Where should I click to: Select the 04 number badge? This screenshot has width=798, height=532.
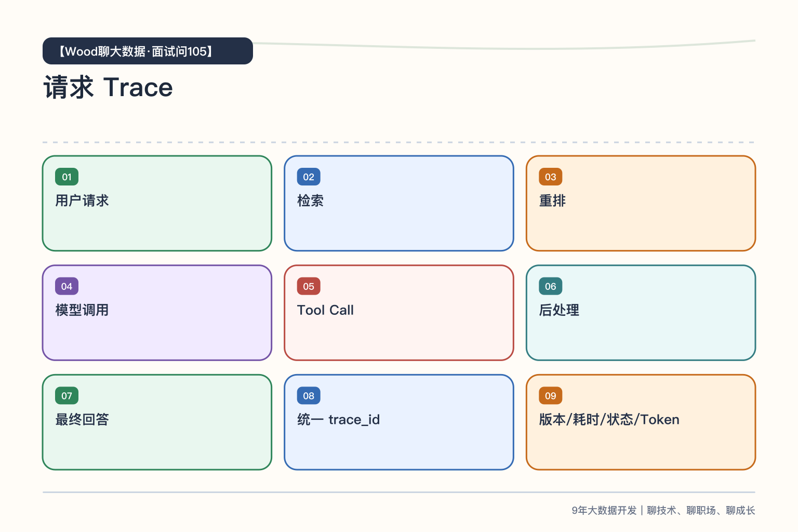click(66, 286)
